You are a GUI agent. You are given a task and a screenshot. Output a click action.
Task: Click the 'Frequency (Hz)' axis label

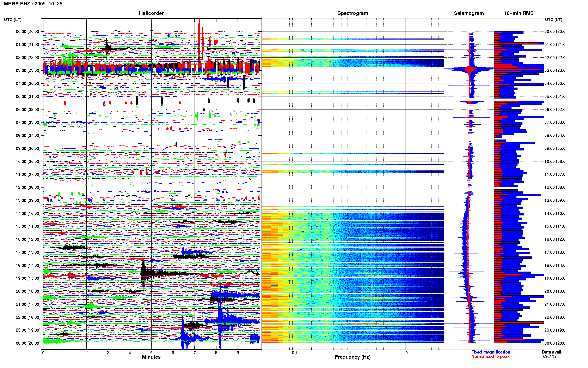[353, 357]
